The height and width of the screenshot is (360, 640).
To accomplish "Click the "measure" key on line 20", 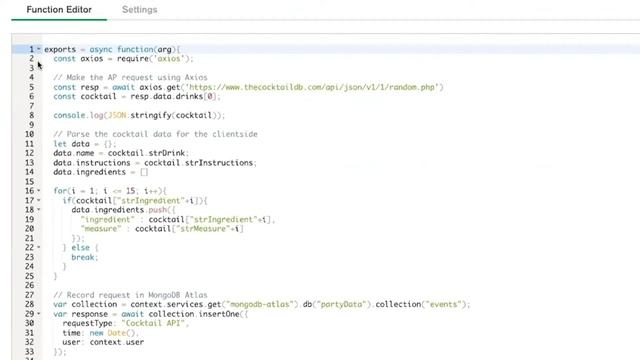I will (x=101, y=229).
